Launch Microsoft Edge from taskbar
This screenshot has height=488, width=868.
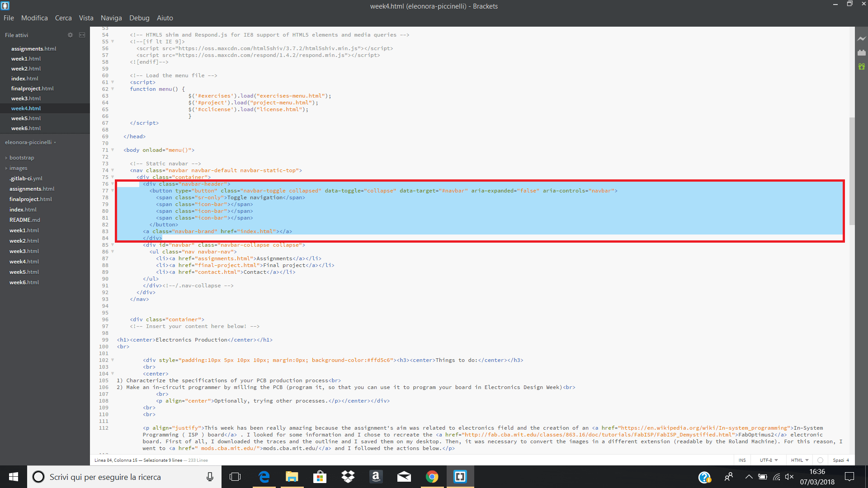(x=264, y=477)
